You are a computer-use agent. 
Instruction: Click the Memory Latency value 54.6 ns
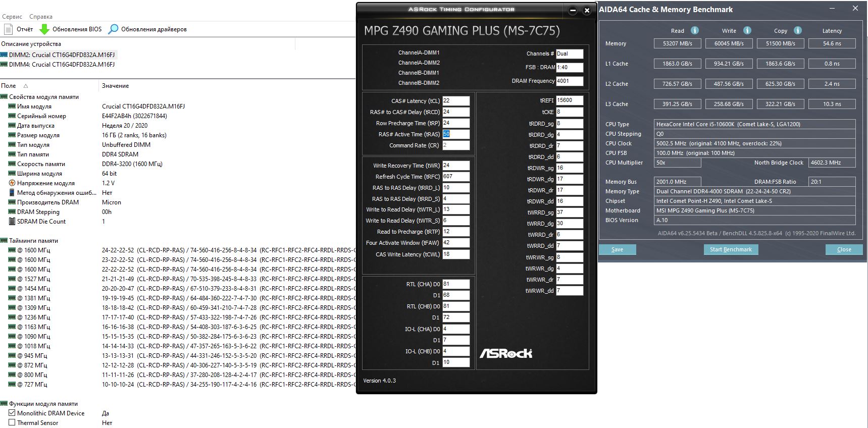tap(832, 43)
